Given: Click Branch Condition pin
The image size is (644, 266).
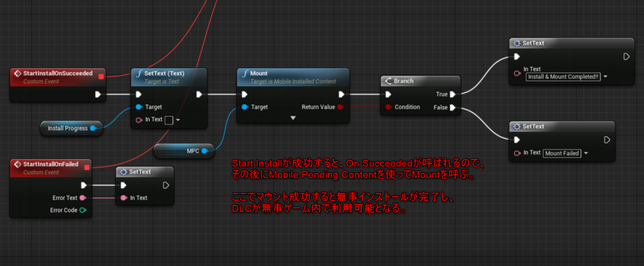Looking at the screenshot, I should 389,107.
